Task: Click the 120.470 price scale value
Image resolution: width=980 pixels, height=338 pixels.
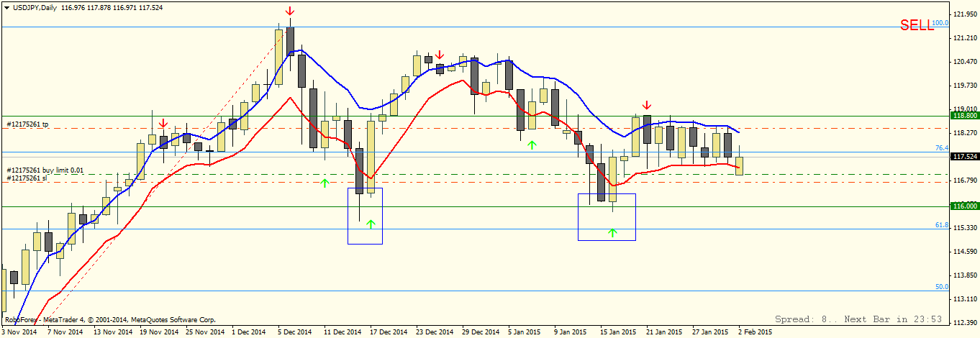Action: point(964,62)
